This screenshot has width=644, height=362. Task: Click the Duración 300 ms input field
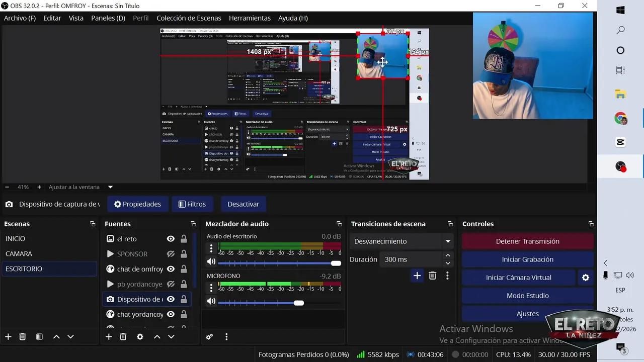[x=412, y=259]
